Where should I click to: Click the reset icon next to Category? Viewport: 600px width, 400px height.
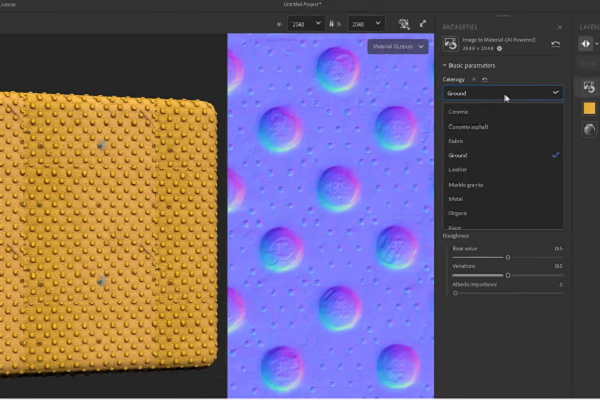(485, 78)
